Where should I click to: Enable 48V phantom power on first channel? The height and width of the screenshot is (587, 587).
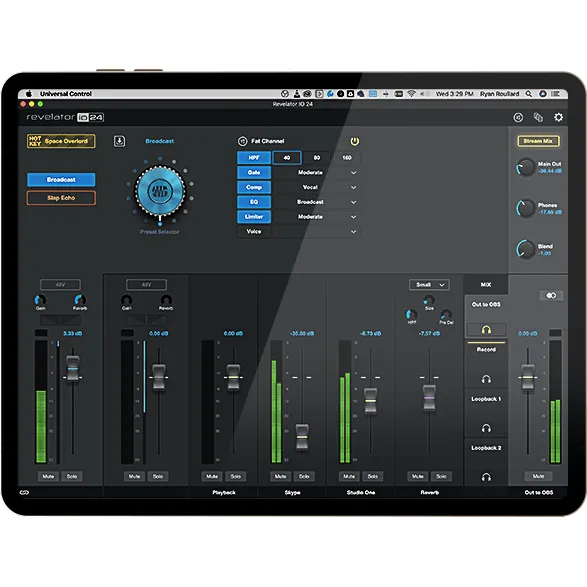(60, 285)
